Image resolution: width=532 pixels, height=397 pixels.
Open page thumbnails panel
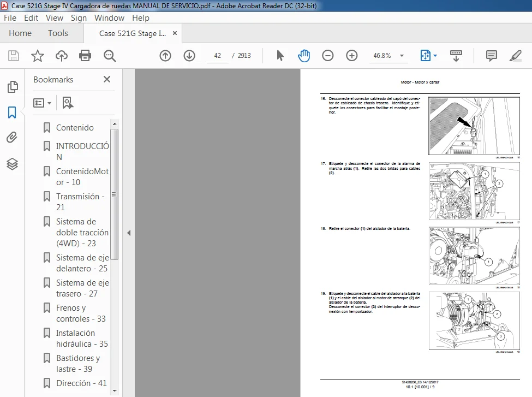click(12, 87)
